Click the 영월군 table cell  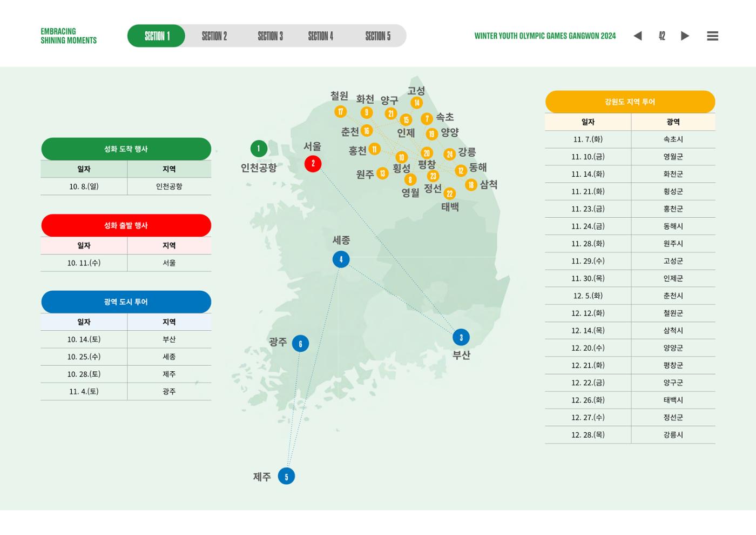point(673,157)
